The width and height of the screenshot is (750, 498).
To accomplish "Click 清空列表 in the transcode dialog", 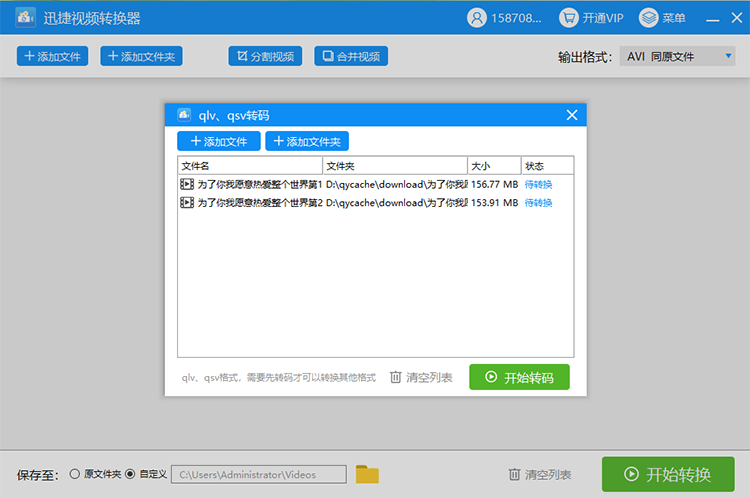I will (x=421, y=377).
